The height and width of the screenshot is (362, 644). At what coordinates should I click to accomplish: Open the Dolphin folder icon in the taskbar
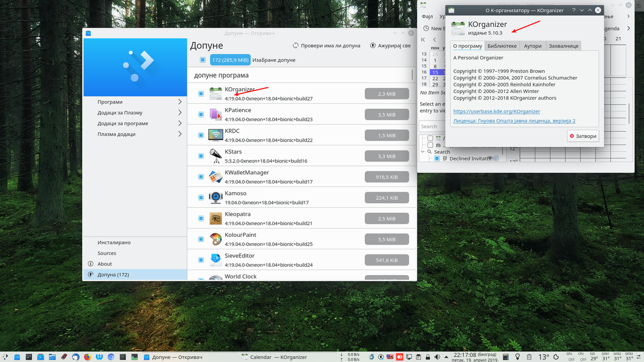[x=52, y=357]
